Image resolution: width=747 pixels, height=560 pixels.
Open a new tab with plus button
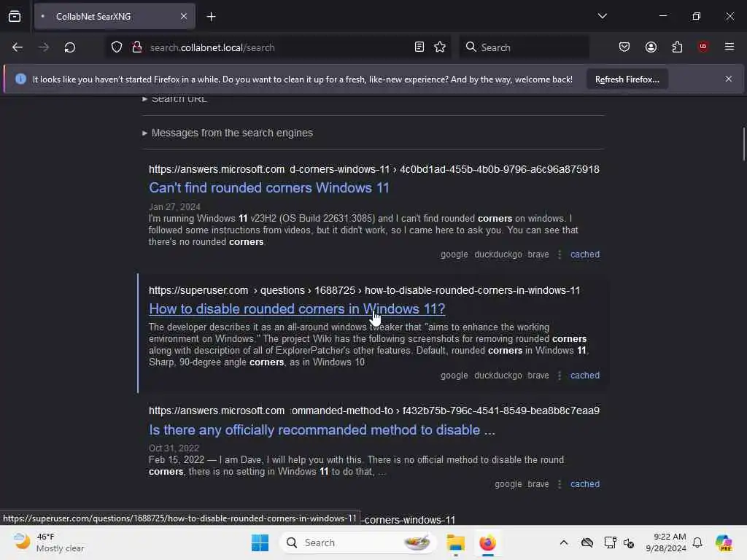coord(211,17)
